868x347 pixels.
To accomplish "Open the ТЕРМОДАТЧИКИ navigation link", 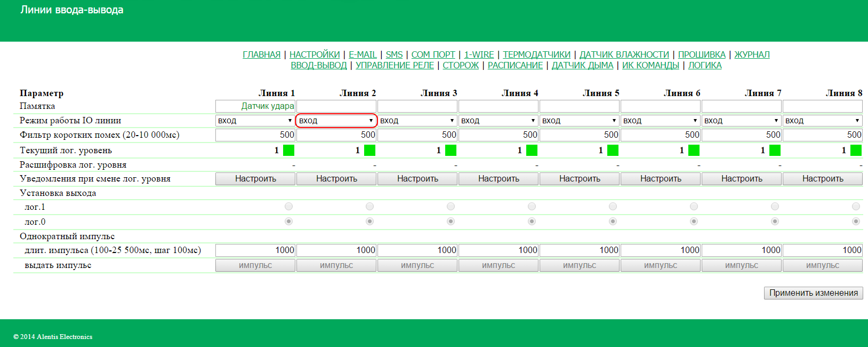I will click(x=536, y=54).
